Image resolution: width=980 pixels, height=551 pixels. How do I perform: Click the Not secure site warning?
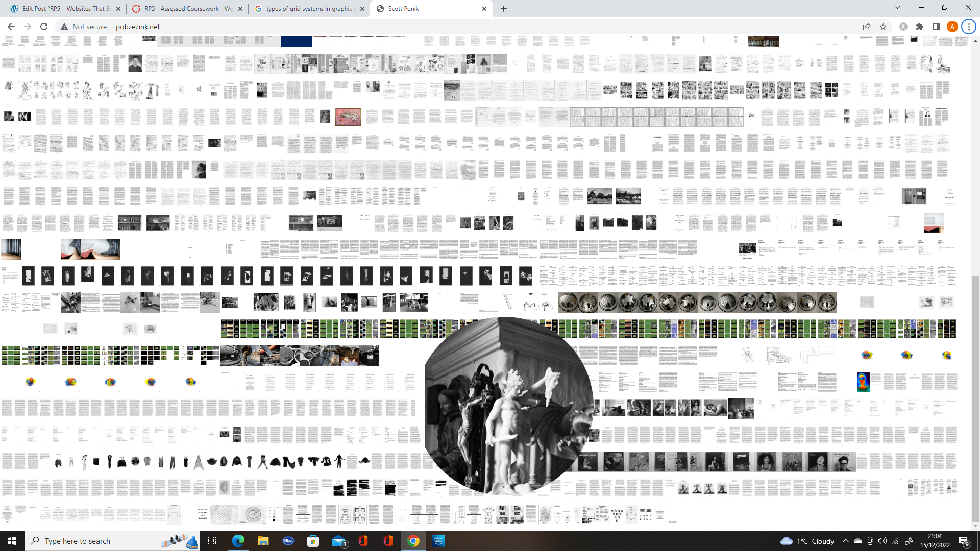(x=84, y=27)
